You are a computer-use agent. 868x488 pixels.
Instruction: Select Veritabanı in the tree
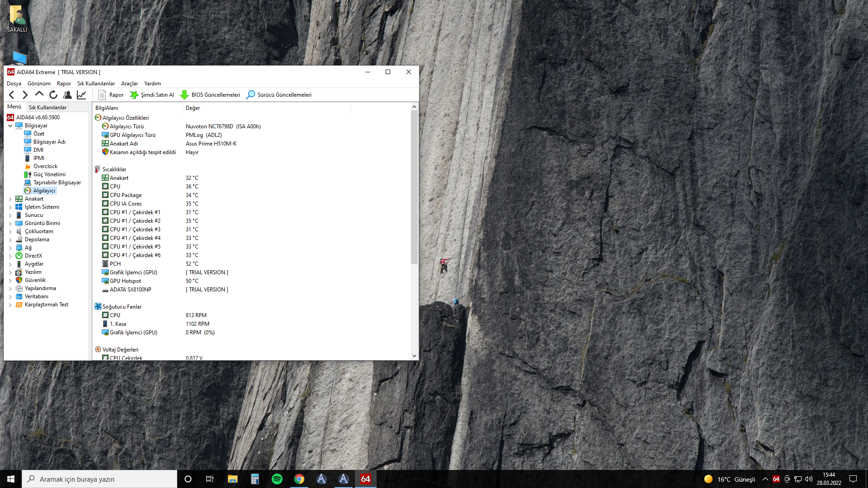point(36,296)
